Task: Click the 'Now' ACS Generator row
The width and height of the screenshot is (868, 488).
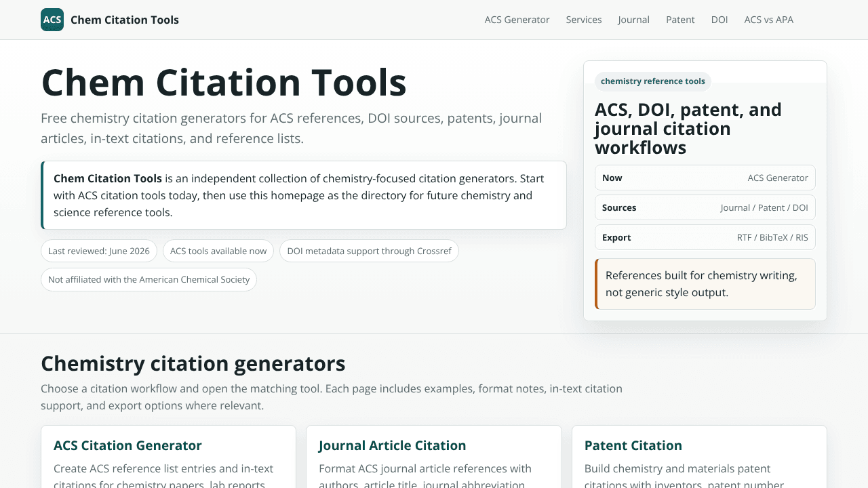Action: pos(705,178)
